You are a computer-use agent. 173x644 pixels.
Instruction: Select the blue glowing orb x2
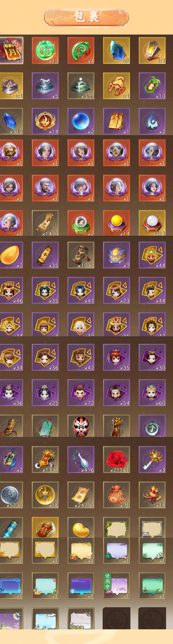coord(81,121)
